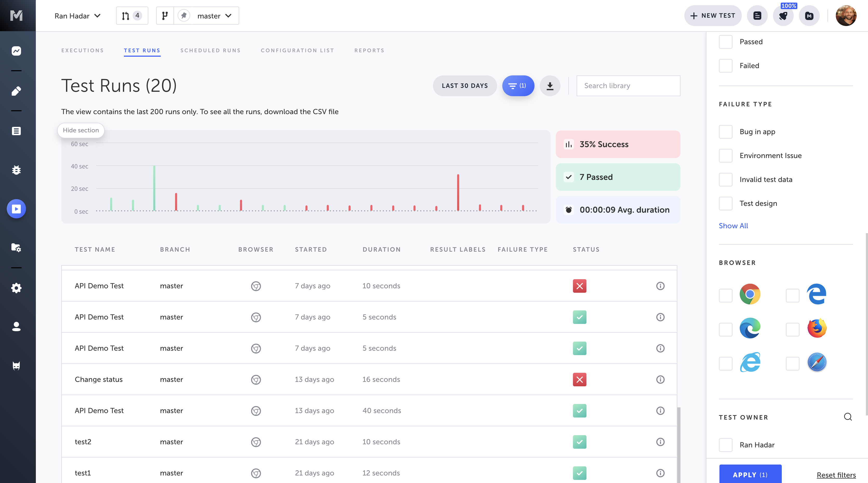Click the pull requests icon with count 4
Screen dimensions: 868x483
coord(132,16)
